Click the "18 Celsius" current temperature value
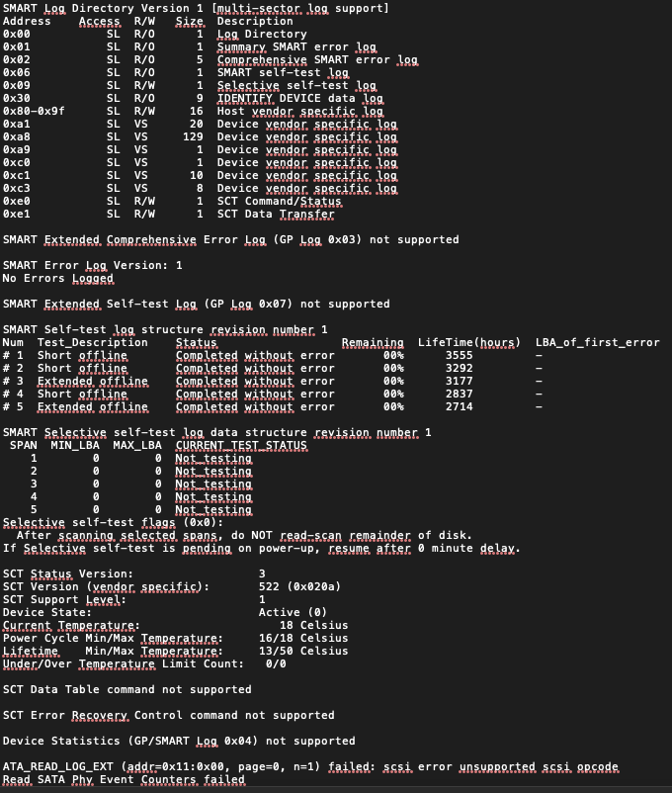 tap(313, 625)
